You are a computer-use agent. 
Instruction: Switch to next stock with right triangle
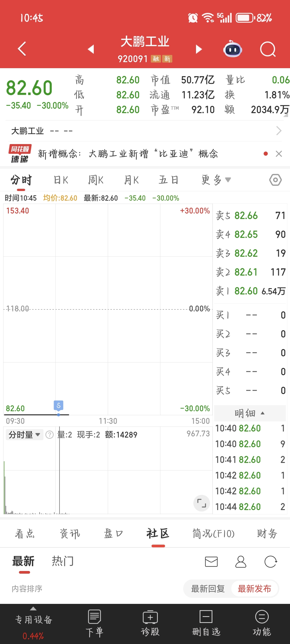[198, 49]
